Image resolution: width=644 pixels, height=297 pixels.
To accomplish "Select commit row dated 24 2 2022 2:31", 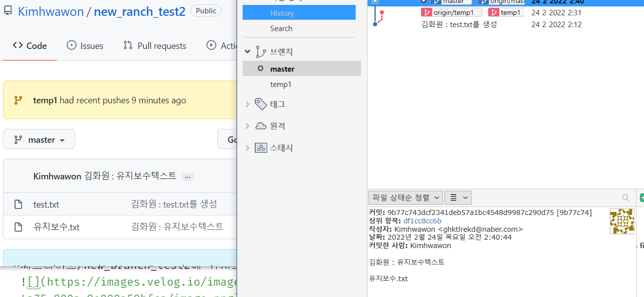I will pyautogui.click(x=506, y=12).
